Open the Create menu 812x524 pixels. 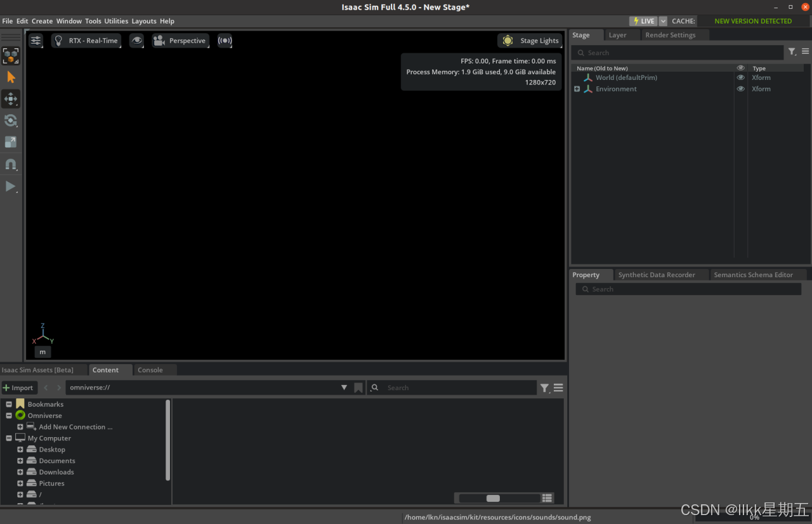43,21
